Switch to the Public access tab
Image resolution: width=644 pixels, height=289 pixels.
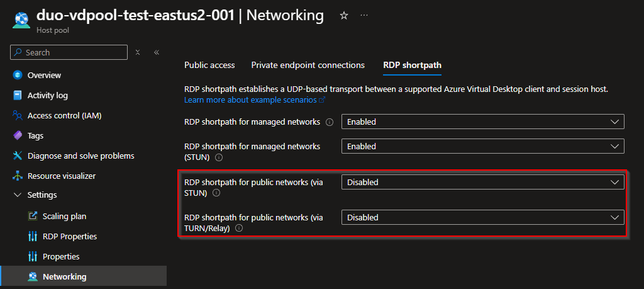209,65
